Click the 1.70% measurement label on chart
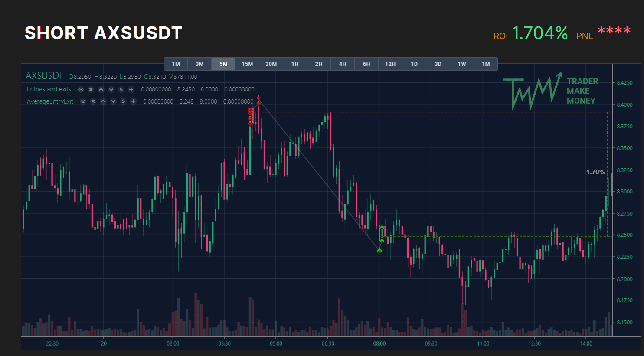Image resolution: width=644 pixels, height=356 pixels. [x=595, y=172]
